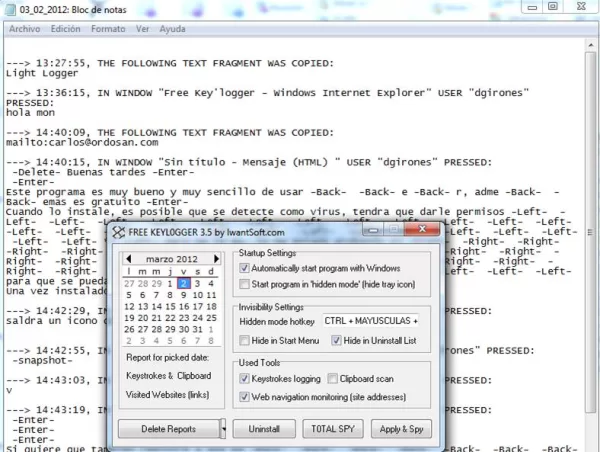The width and height of the screenshot is (600, 452).
Task: Close the Free Keylogger window
Action: click(x=422, y=229)
